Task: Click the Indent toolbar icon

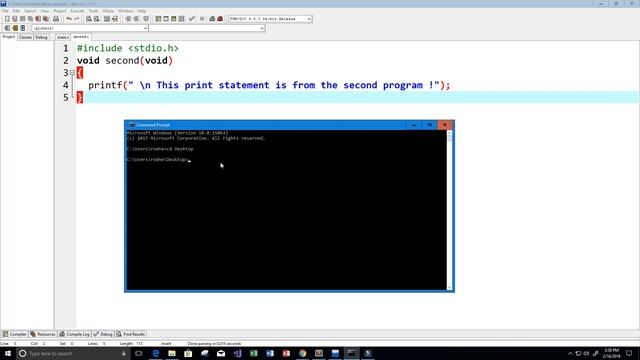Action: click(x=128, y=19)
